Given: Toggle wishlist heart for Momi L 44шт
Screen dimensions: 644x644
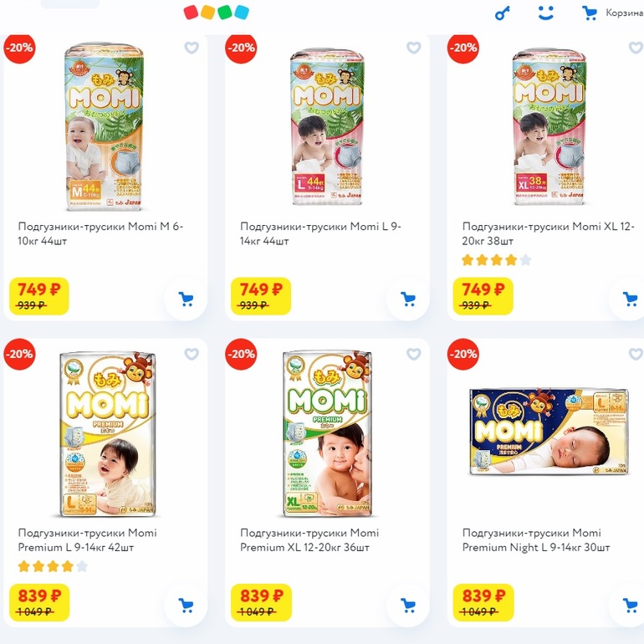Looking at the screenshot, I should coord(413,48).
